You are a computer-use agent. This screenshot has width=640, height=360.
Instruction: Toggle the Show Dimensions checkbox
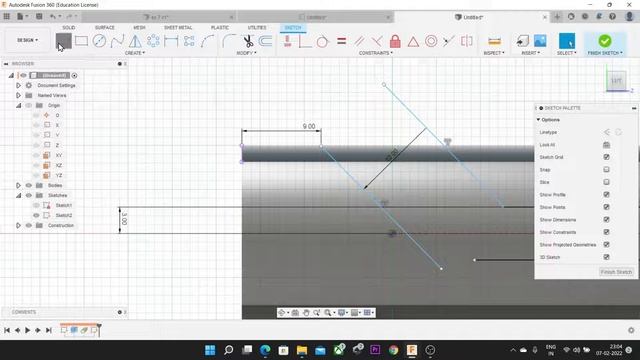pyautogui.click(x=606, y=220)
